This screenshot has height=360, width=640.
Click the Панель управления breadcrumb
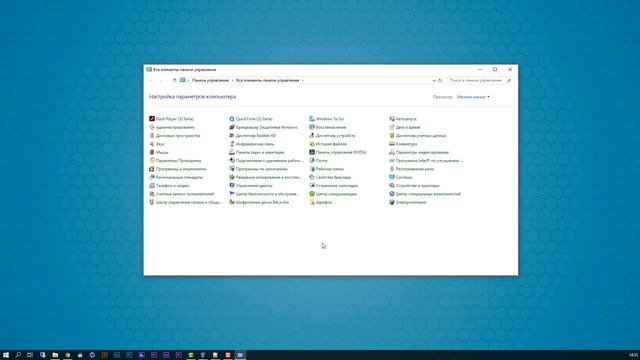pyautogui.click(x=210, y=80)
